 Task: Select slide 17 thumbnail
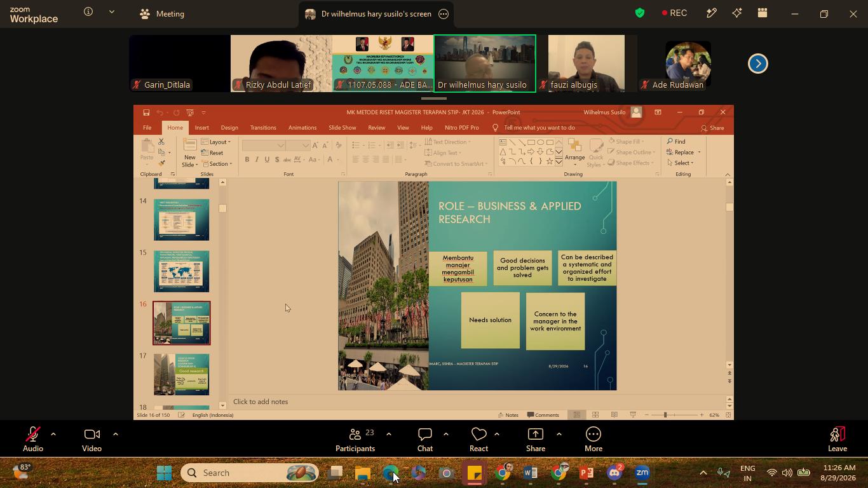click(x=181, y=375)
